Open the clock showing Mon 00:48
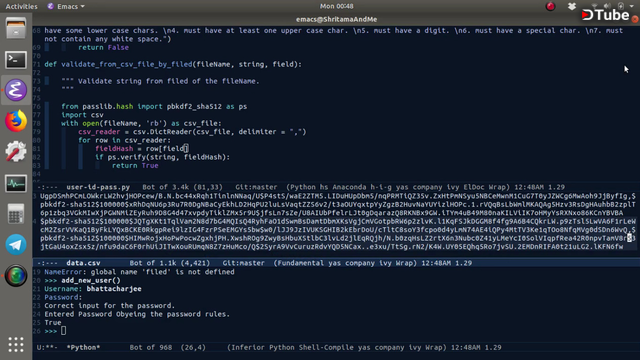Screen dimensions: 640x360 (x=337, y=6)
